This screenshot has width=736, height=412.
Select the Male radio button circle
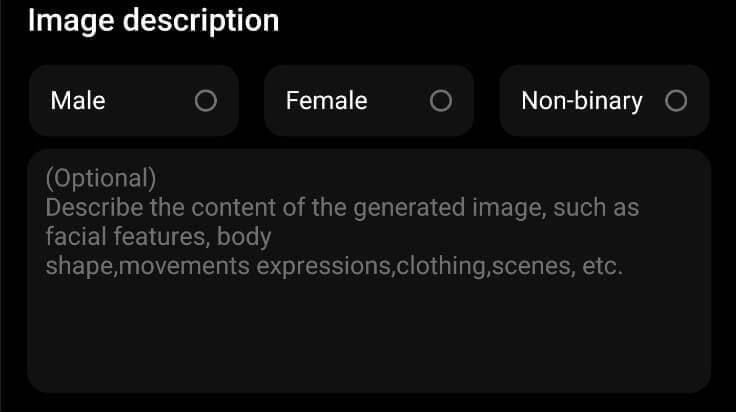(205, 101)
